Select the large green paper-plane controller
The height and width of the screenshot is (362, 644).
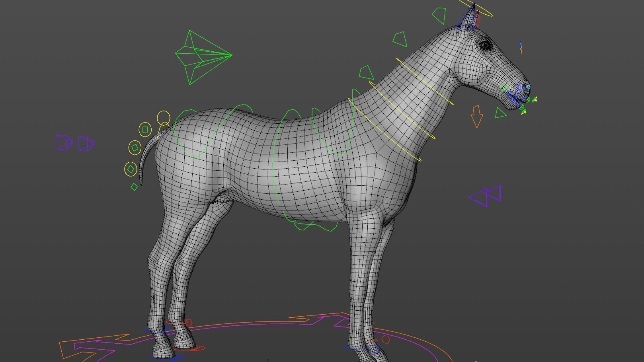pos(203,57)
